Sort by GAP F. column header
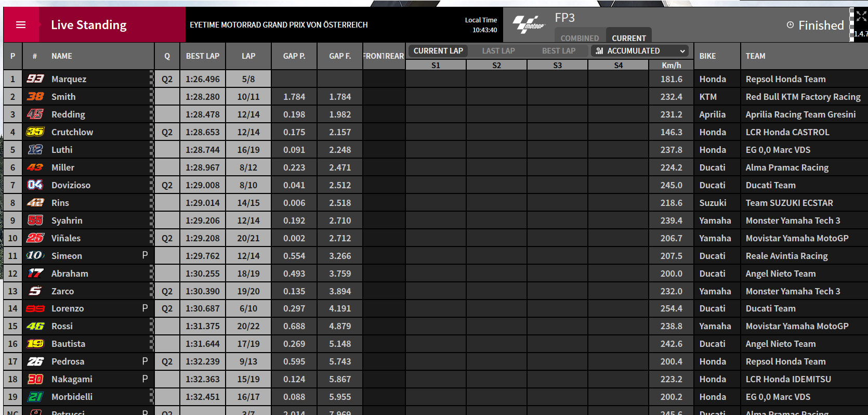868x415 pixels. [340, 56]
